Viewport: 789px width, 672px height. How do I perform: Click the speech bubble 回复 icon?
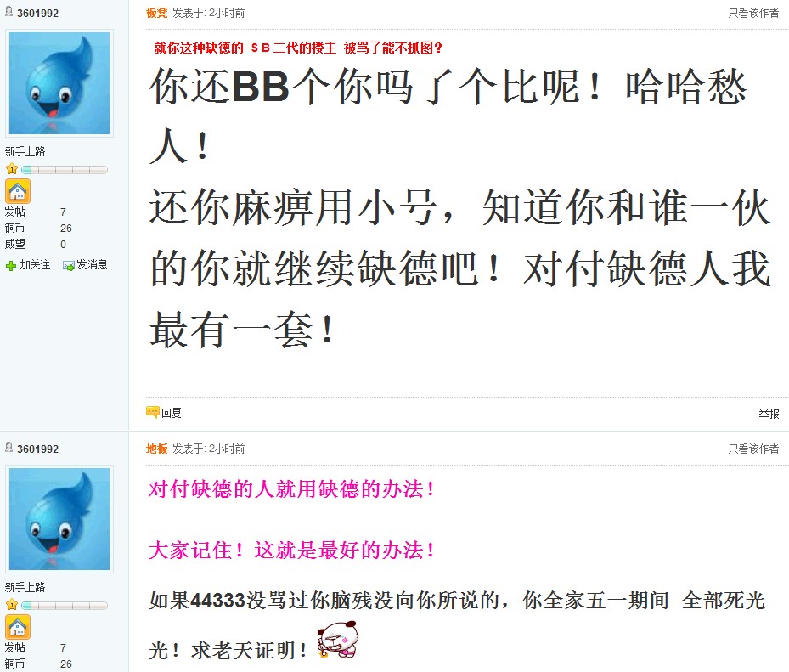153,412
